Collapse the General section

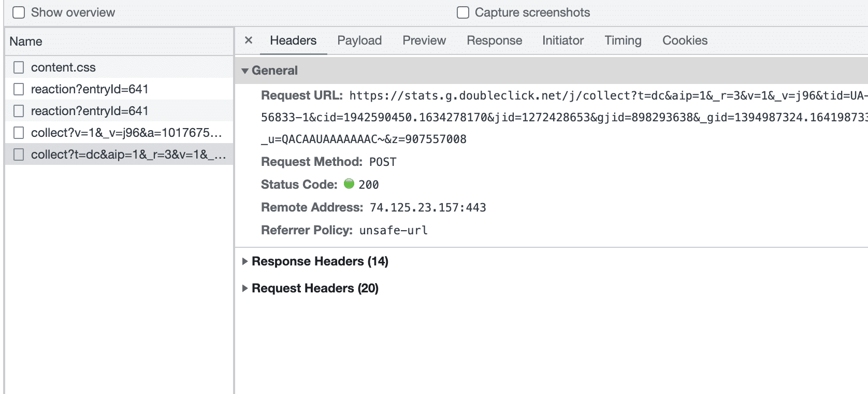[x=245, y=71]
